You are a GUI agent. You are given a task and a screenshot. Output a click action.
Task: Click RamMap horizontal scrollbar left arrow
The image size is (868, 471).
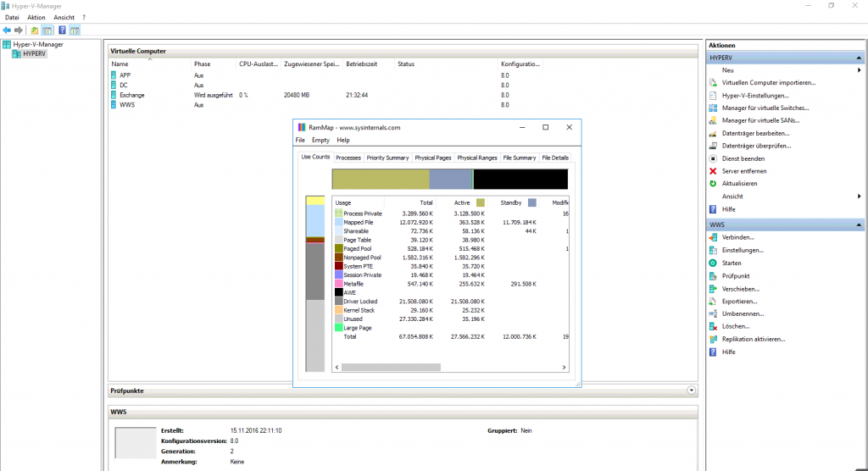click(x=337, y=367)
